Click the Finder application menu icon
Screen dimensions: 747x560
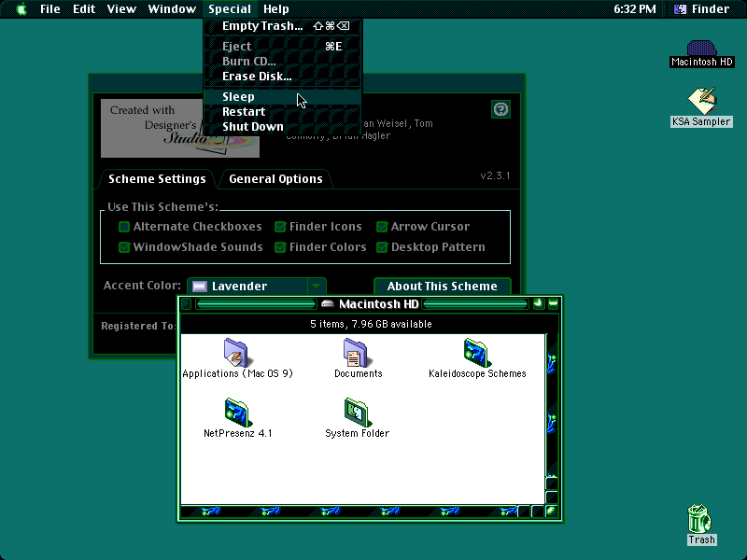(681, 9)
